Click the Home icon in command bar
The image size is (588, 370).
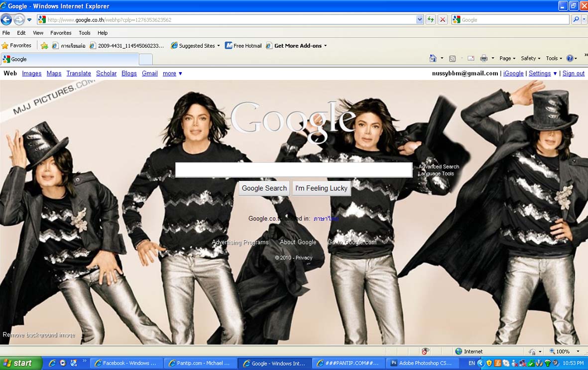tap(433, 58)
